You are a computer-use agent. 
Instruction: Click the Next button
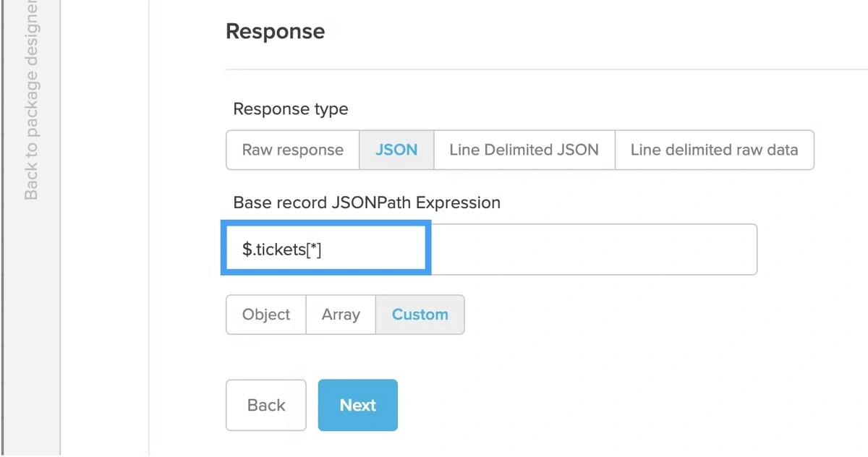(x=358, y=405)
